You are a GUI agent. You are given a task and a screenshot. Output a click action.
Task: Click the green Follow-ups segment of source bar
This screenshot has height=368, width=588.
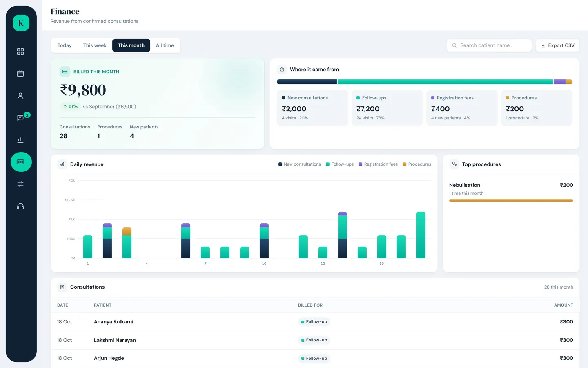point(445,82)
